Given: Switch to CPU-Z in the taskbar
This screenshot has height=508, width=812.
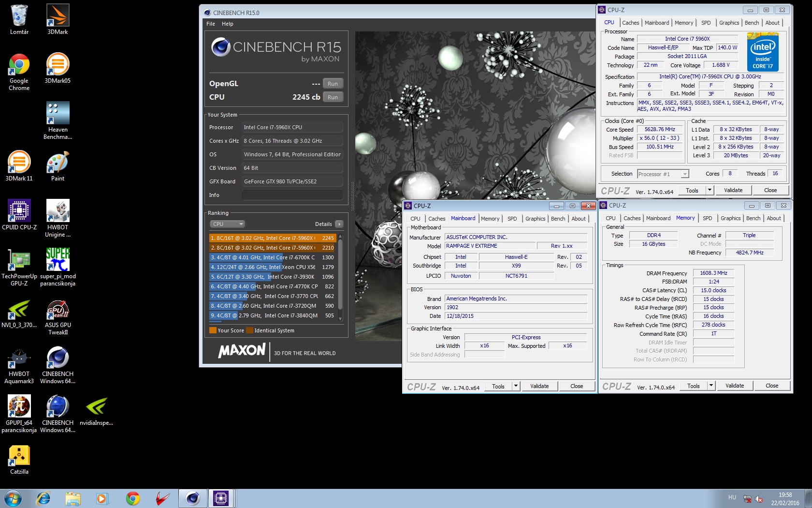Looking at the screenshot, I should point(221,498).
